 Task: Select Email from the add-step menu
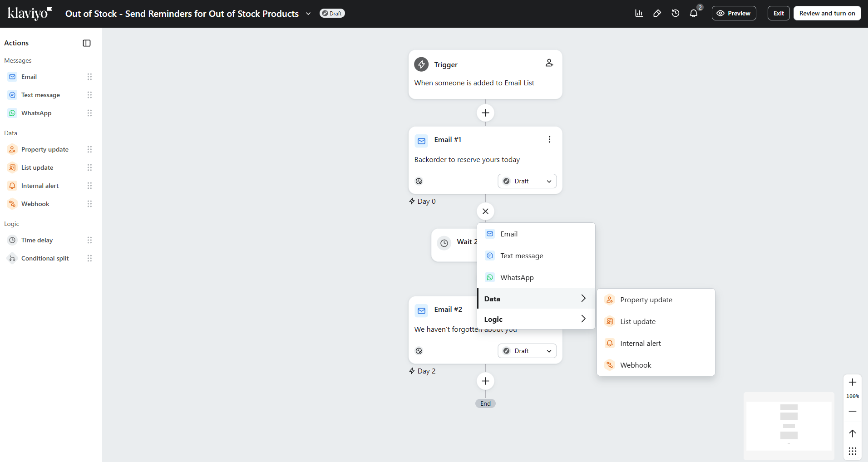click(508, 234)
